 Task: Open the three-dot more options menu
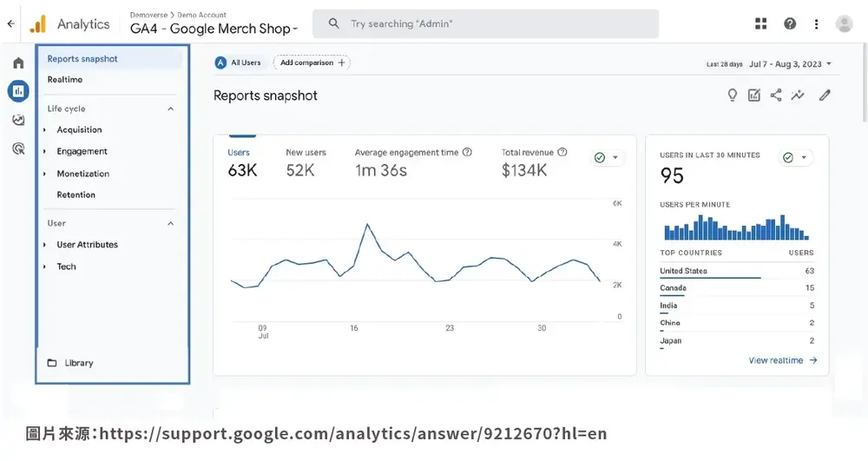(817, 23)
